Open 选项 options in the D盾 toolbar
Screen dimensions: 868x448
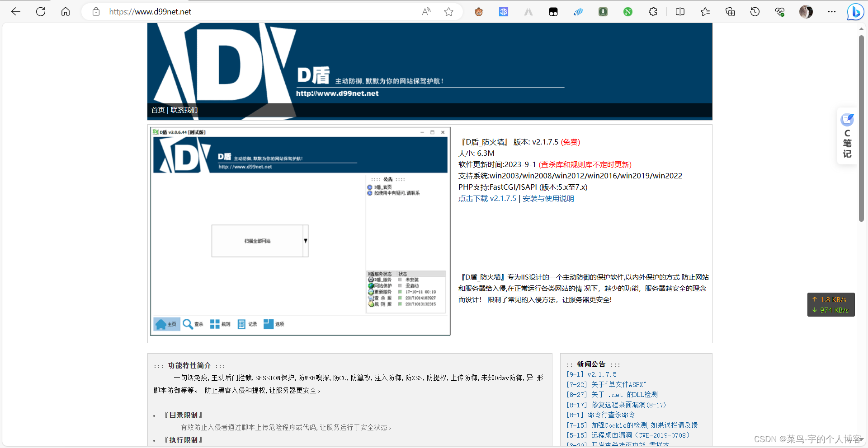[x=274, y=324]
